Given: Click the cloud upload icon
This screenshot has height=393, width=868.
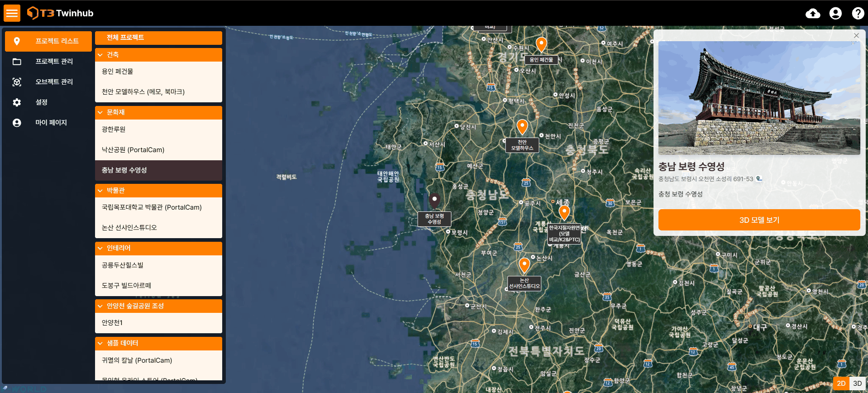Looking at the screenshot, I should [813, 14].
